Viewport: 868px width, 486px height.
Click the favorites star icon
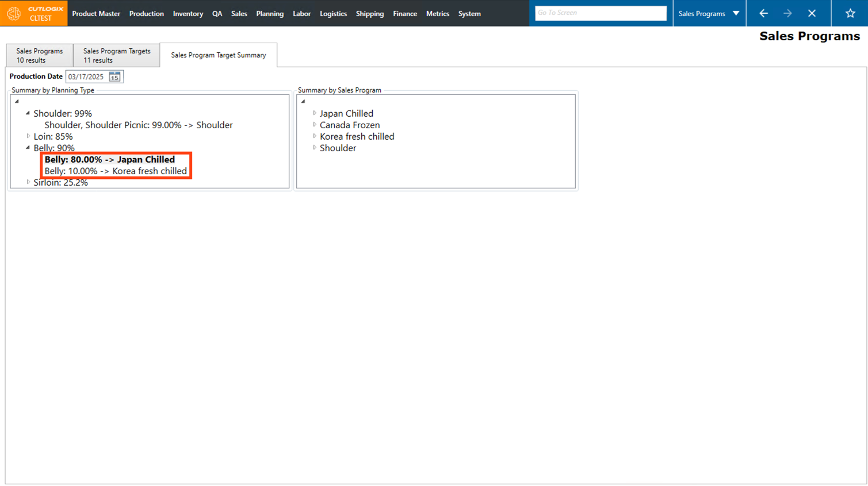point(850,13)
